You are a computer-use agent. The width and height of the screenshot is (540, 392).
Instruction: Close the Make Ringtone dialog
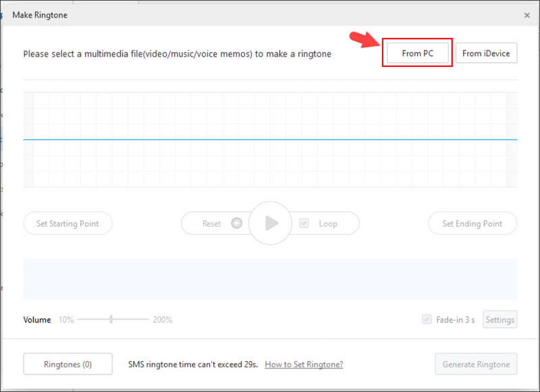pos(526,15)
